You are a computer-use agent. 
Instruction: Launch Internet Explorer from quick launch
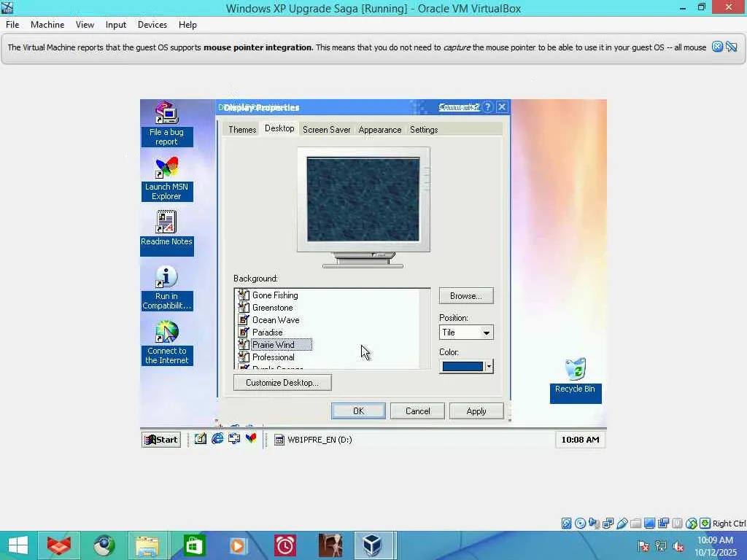point(217,438)
